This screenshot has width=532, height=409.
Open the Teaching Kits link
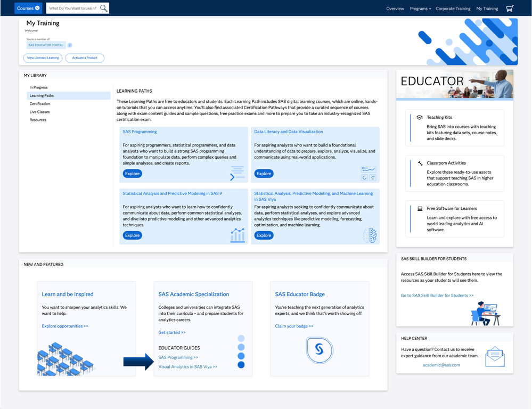(x=439, y=118)
